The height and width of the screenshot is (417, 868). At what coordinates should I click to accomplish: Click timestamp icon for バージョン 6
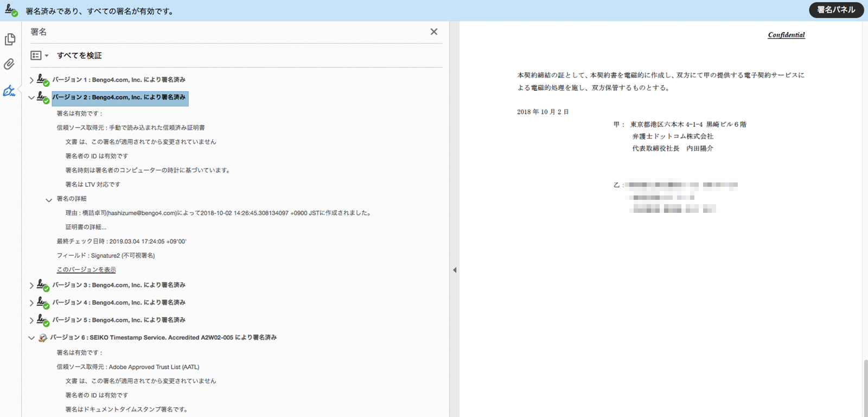click(43, 338)
